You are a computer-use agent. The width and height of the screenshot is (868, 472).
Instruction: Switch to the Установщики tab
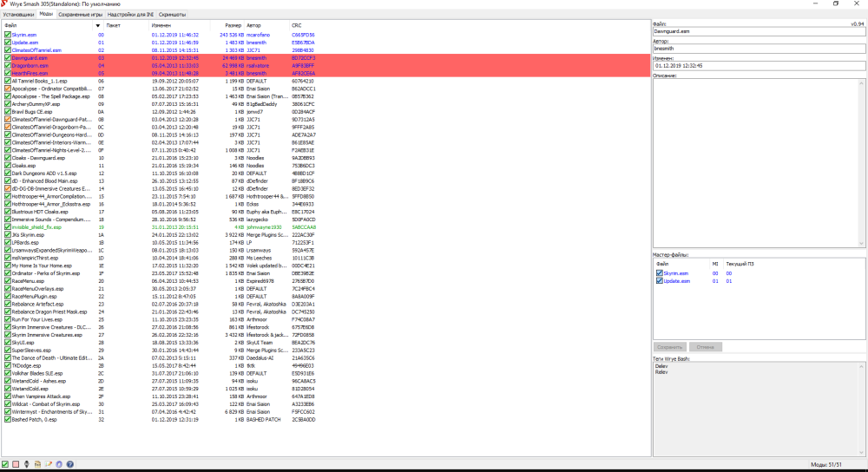18,15
